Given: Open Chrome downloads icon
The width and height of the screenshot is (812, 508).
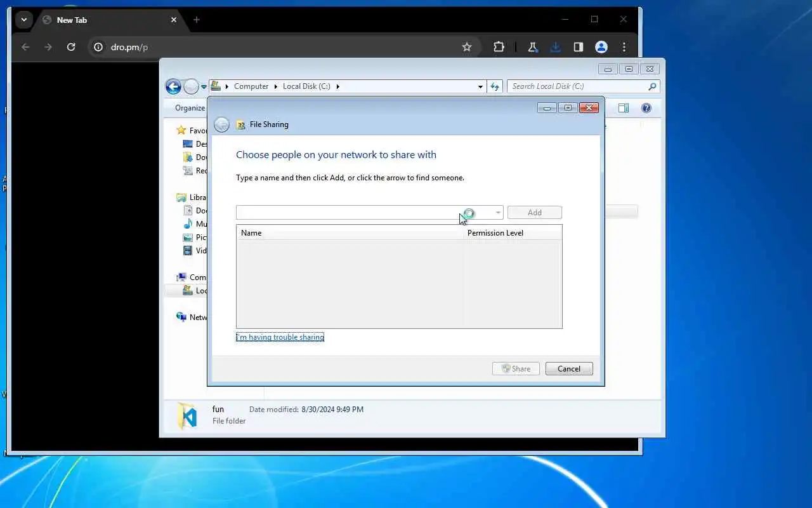Looking at the screenshot, I should 555,47.
